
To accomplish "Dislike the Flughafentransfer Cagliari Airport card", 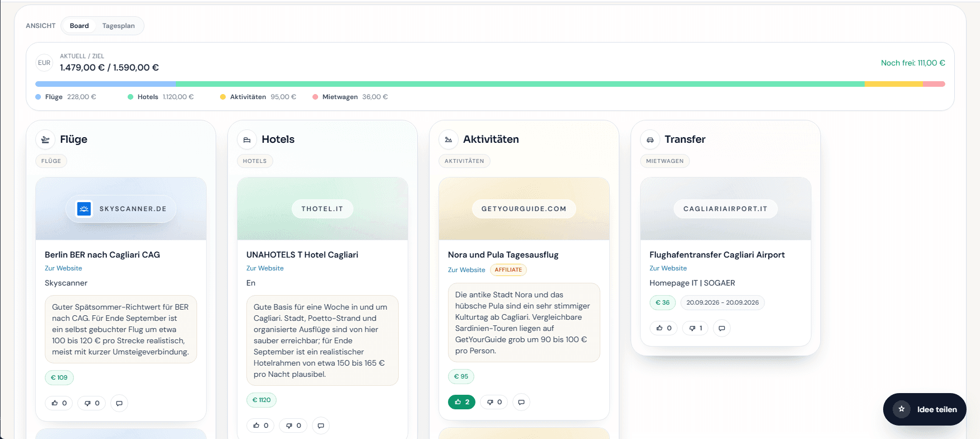I will coord(696,328).
